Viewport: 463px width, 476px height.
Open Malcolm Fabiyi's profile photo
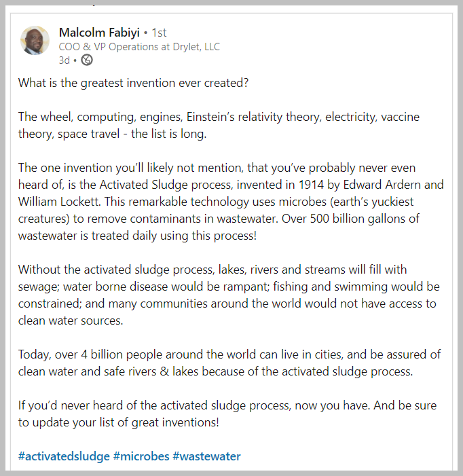[x=35, y=41]
